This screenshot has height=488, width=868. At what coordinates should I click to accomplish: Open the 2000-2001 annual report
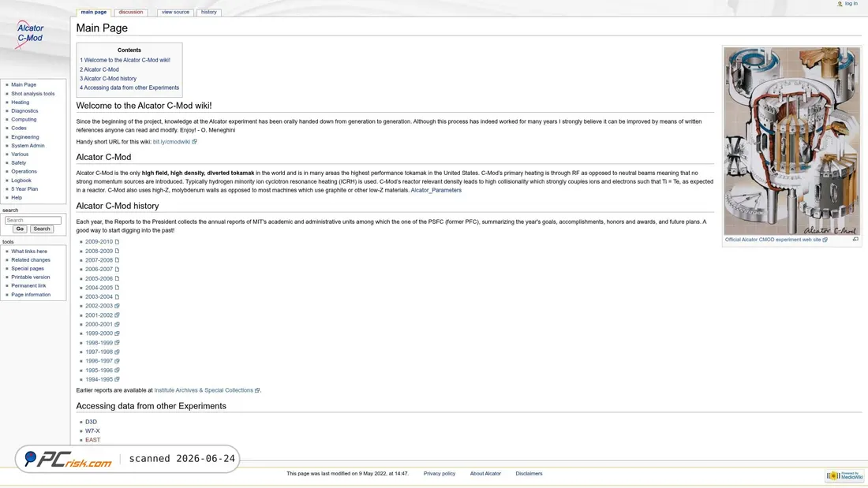(99, 325)
